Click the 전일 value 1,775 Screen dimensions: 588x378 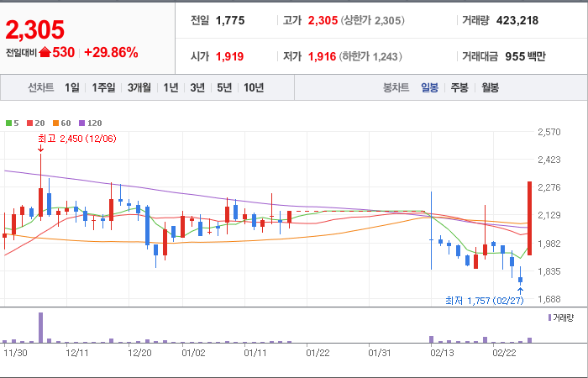click(x=230, y=20)
